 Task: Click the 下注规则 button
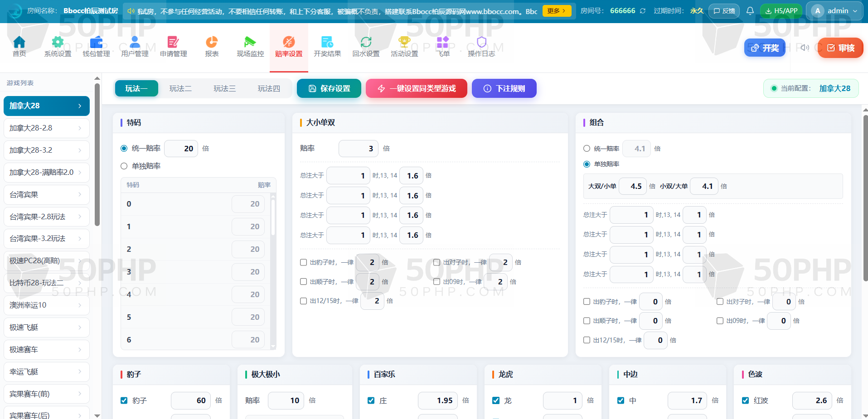point(504,88)
